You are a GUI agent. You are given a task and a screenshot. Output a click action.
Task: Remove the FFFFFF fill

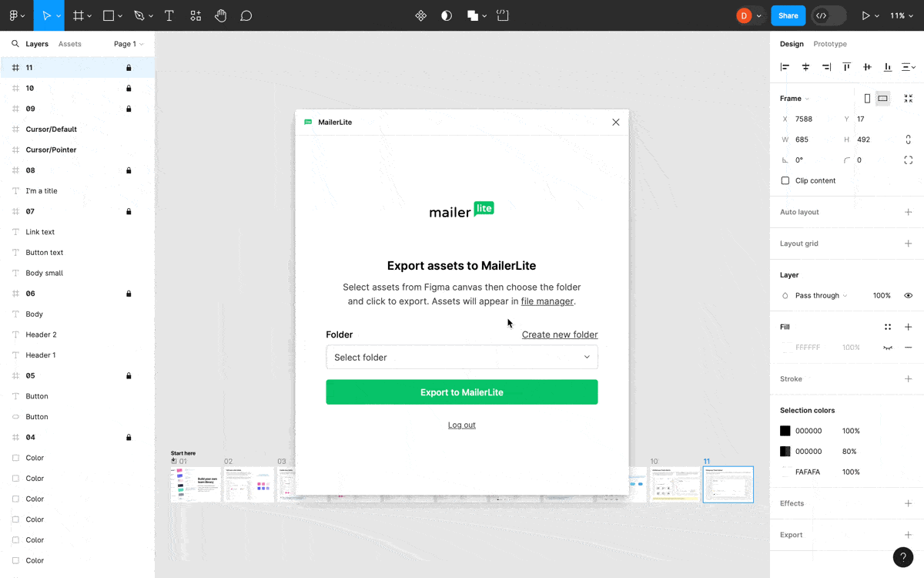[x=909, y=348]
